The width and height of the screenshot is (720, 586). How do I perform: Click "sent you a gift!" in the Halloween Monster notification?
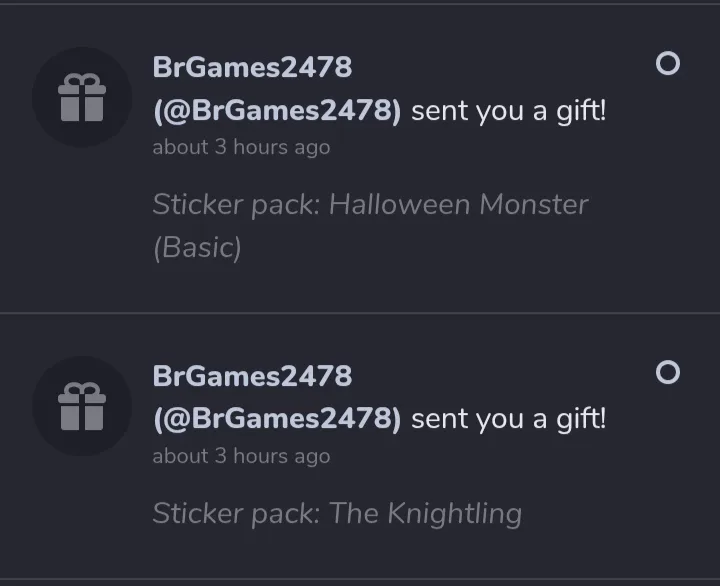coord(508,110)
